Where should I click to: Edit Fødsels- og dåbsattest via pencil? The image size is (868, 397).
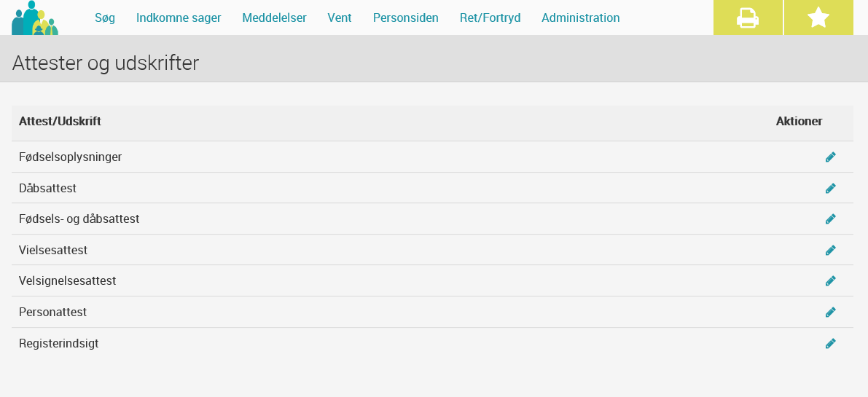click(830, 219)
